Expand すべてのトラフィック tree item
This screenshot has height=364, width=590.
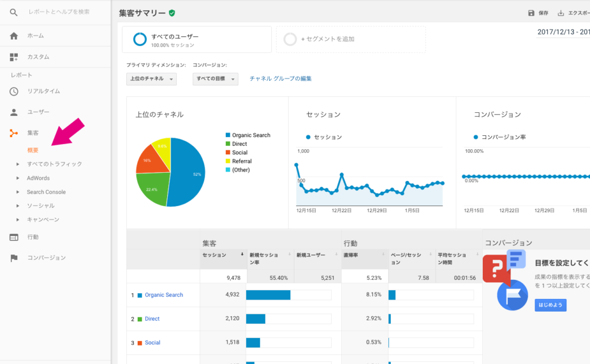click(x=54, y=164)
